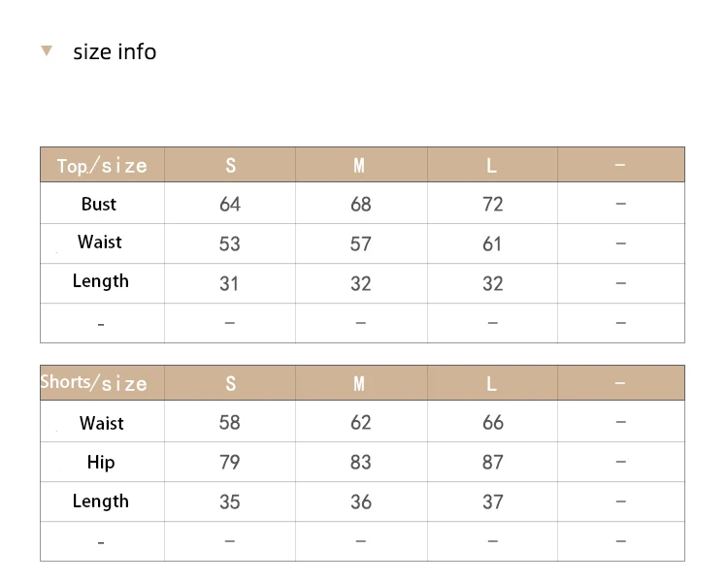Viewport: 728px width, 582px height.
Task: Click Bust value 72 for size L
Action: (492, 205)
